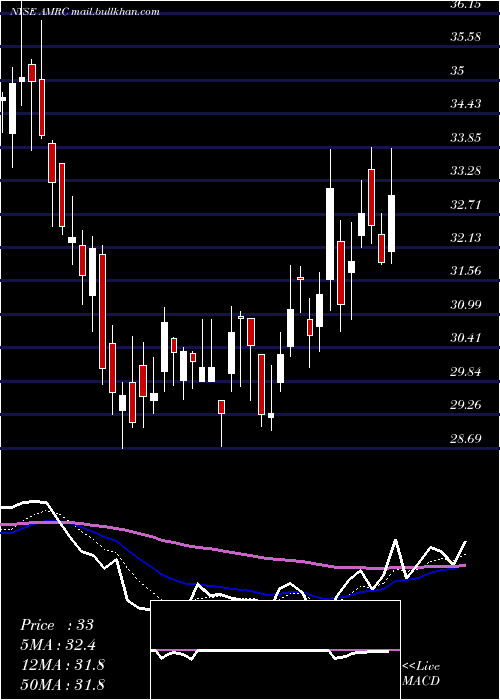The image size is (500, 700).
Task: Click the NYSE AMRC mail.bullkhan.com header text
Action: (x=84, y=12)
